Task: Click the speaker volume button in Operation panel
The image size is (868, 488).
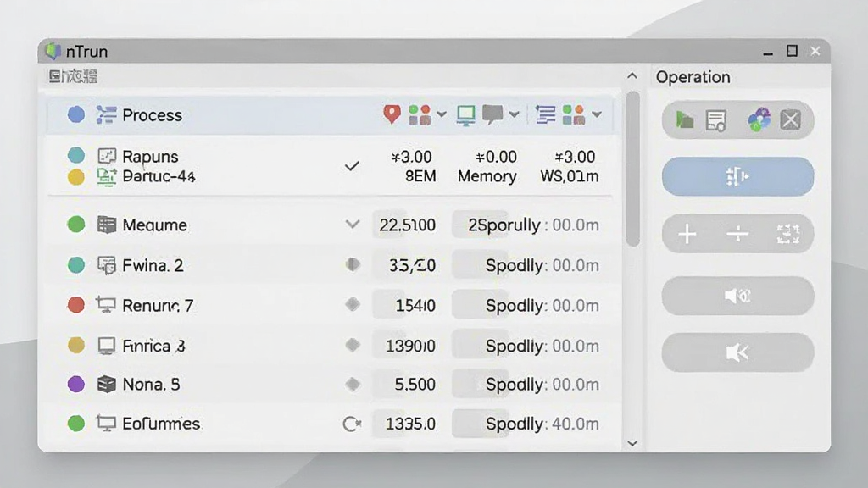Action: [x=738, y=296]
